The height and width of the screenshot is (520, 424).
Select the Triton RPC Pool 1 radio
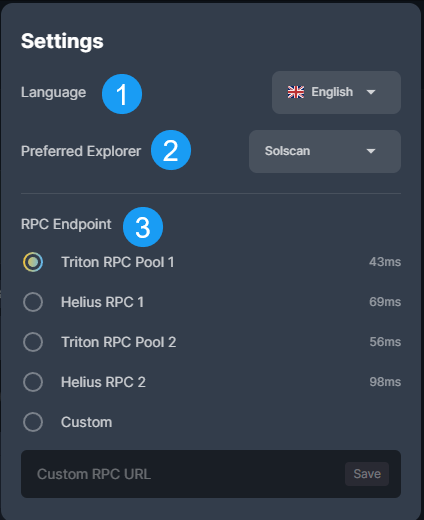pyautogui.click(x=33, y=262)
